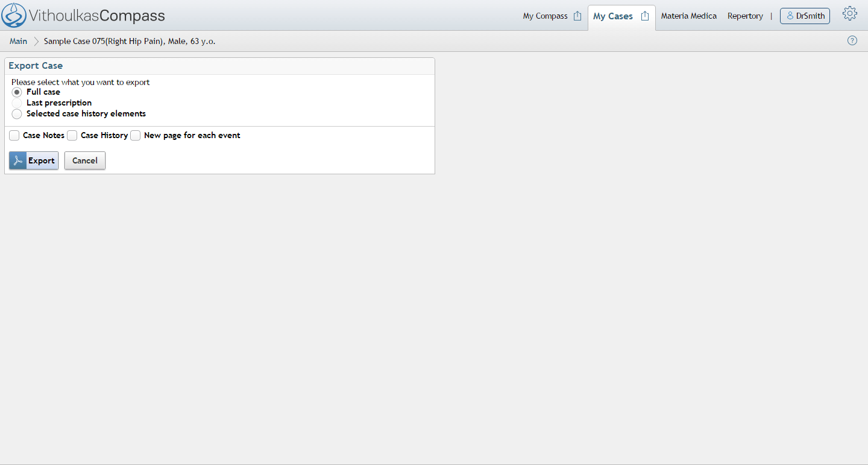Cancel the export dialog
The width and height of the screenshot is (868, 465).
pos(85,160)
